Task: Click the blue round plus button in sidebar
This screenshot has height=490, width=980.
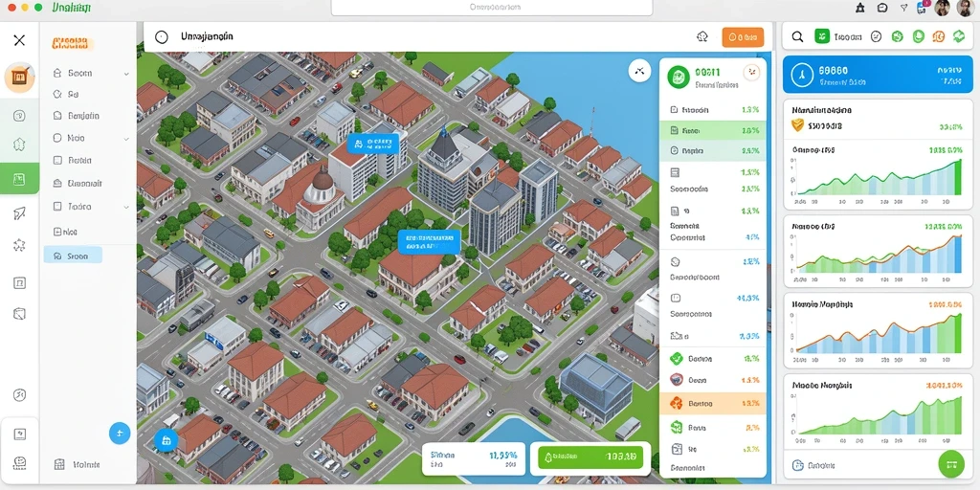Action: [120, 433]
